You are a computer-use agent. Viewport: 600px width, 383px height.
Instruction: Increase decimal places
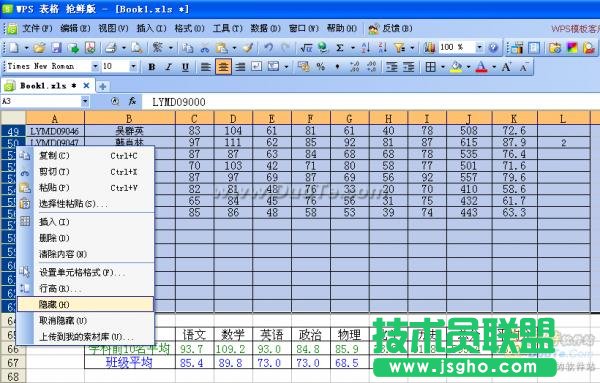tap(354, 67)
